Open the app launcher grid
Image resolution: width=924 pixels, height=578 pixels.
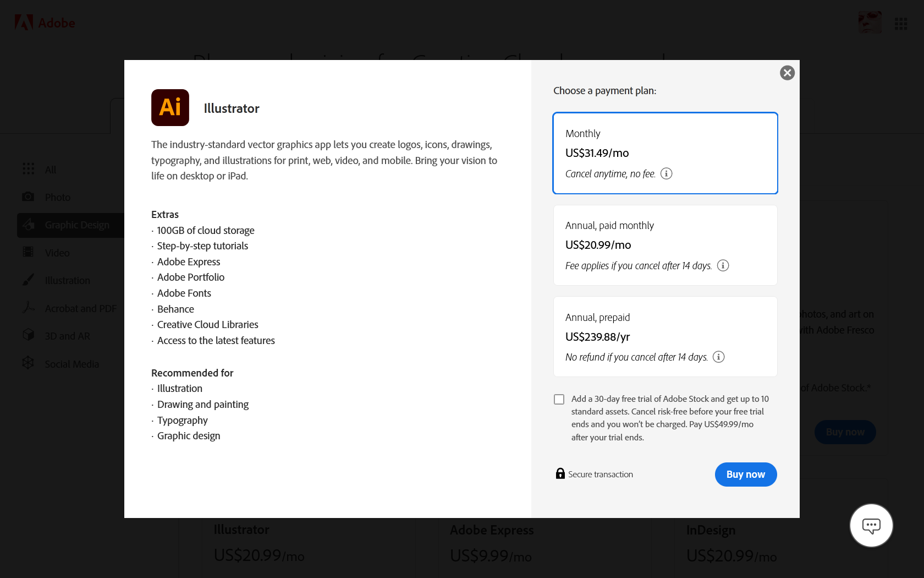900,23
